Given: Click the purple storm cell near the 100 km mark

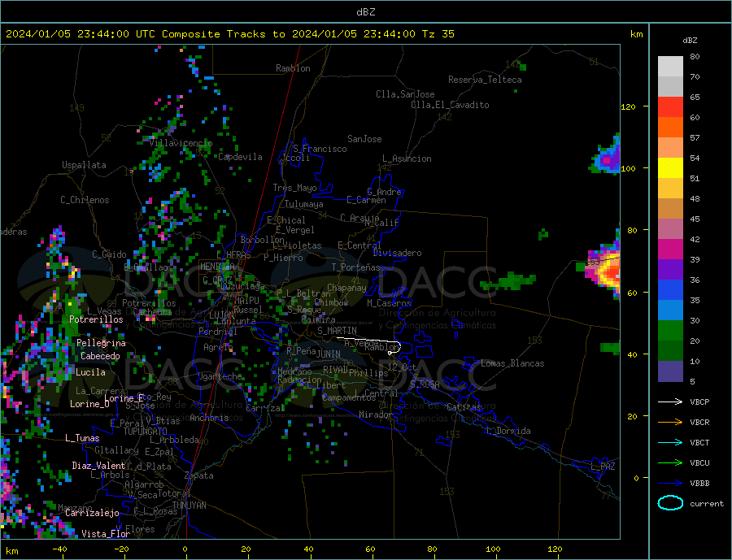Looking at the screenshot, I should point(607,160).
